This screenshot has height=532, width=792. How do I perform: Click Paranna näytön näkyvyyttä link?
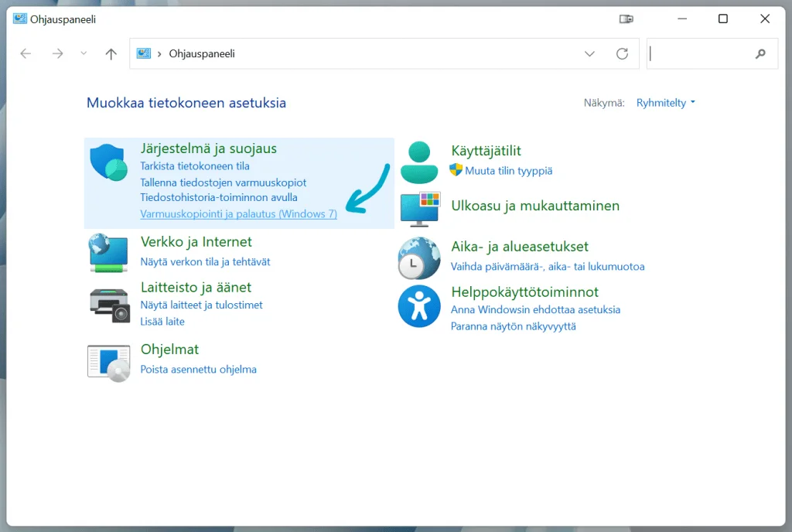pyautogui.click(x=514, y=326)
